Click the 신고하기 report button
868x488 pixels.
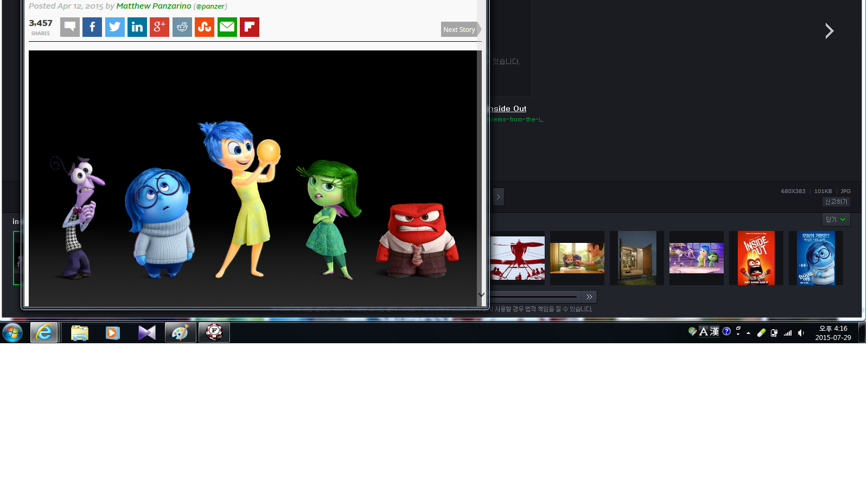836,202
